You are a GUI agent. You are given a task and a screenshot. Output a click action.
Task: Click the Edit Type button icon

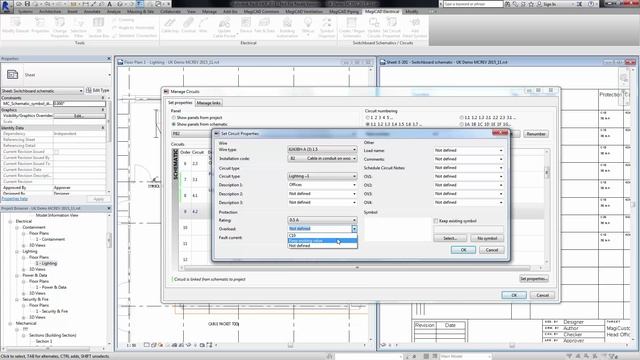tap(89, 90)
